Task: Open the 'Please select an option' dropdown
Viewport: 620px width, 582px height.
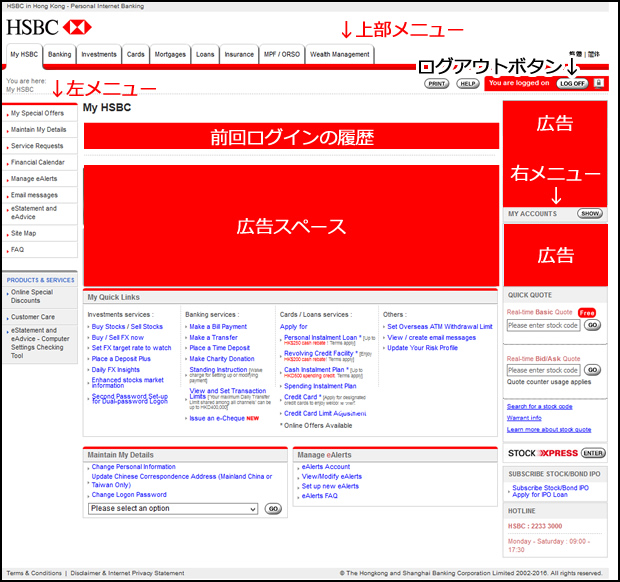Action: [x=173, y=508]
